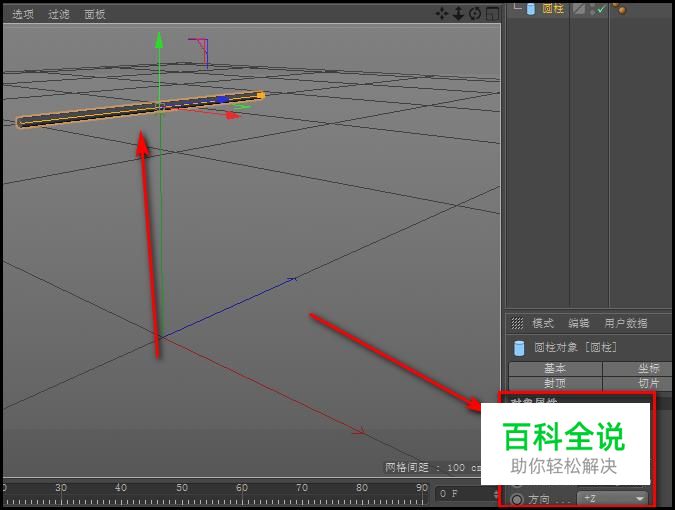The width and height of the screenshot is (675, 510).
Task: Click cylinder icon beside 圆柱对象 title
Action: pos(519,348)
